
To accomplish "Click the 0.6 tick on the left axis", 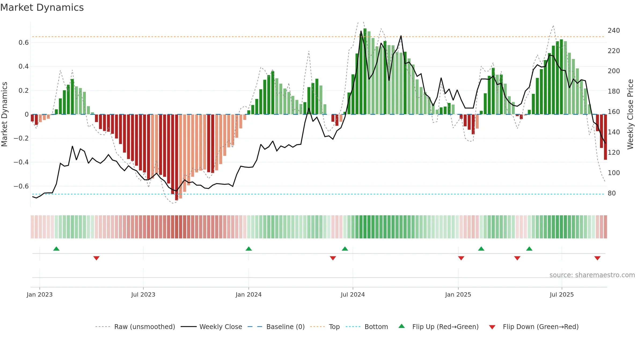I will [x=24, y=43].
